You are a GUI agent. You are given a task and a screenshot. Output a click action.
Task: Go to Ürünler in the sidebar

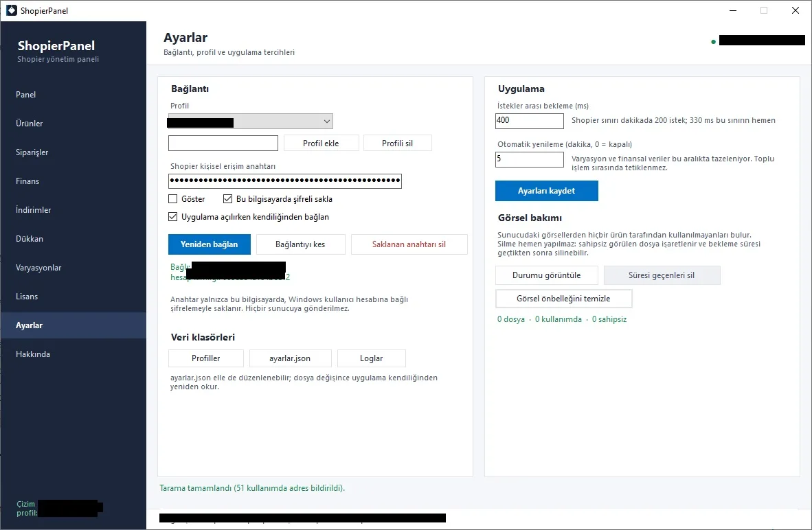click(73, 123)
